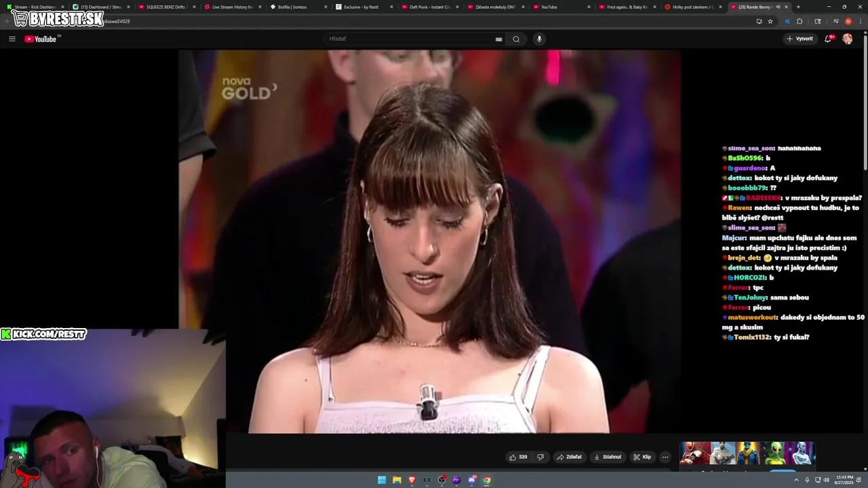This screenshot has width=868, height=488.
Task: Mute the Rande Benny tab audio icon
Action: [x=778, y=7]
